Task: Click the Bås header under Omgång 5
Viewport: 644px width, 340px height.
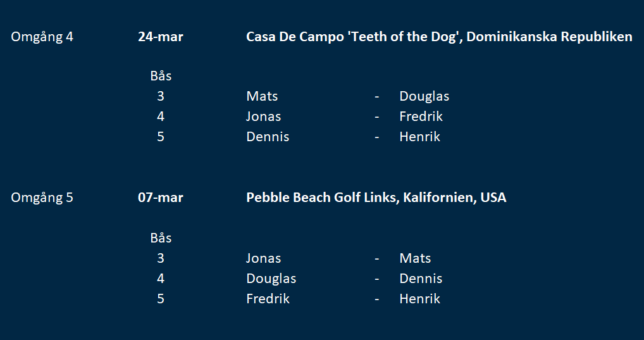Action: [161, 237]
